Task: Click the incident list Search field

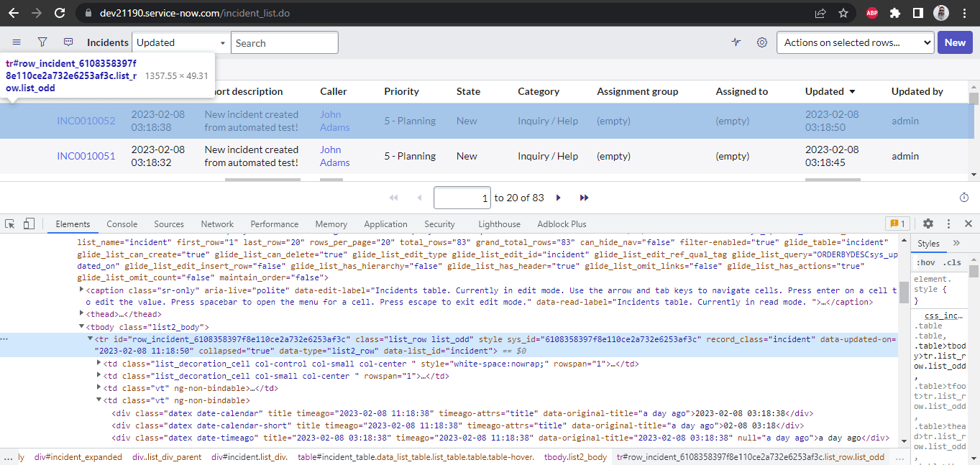Action: click(x=284, y=42)
